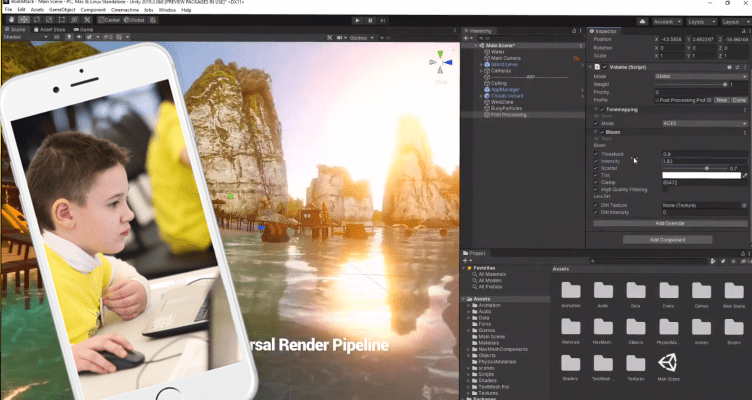Expand the Cameras hierarchy item
The height and width of the screenshot is (400, 752).
[481, 71]
